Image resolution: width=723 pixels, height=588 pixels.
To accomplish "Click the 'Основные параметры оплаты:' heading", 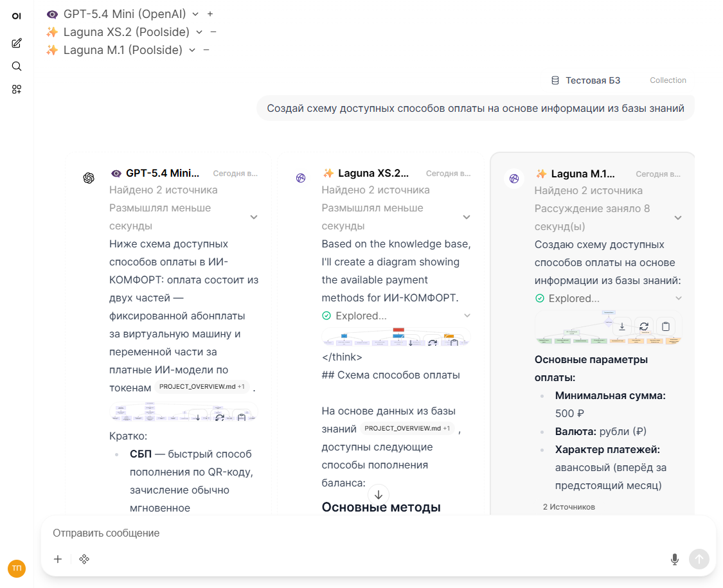I will coord(591,368).
